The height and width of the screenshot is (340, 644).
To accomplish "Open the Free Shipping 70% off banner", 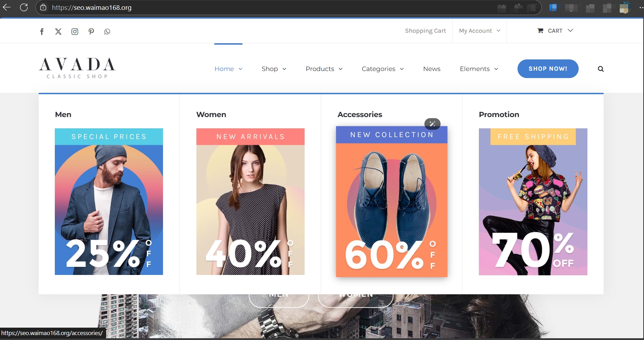I will tap(533, 201).
